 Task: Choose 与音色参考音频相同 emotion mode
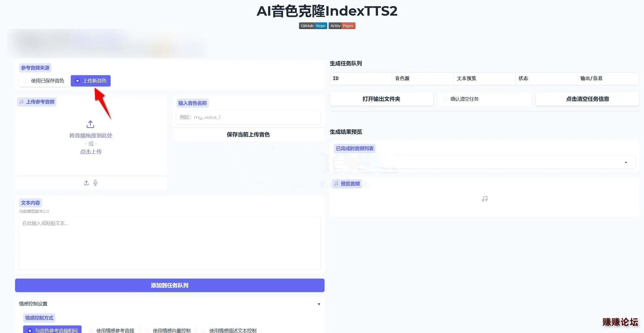tap(52, 330)
